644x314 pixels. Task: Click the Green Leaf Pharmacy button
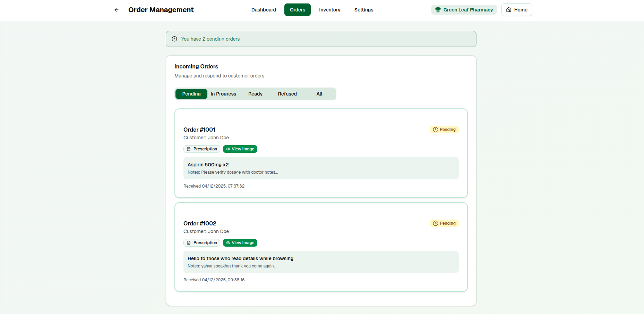[x=464, y=10]
